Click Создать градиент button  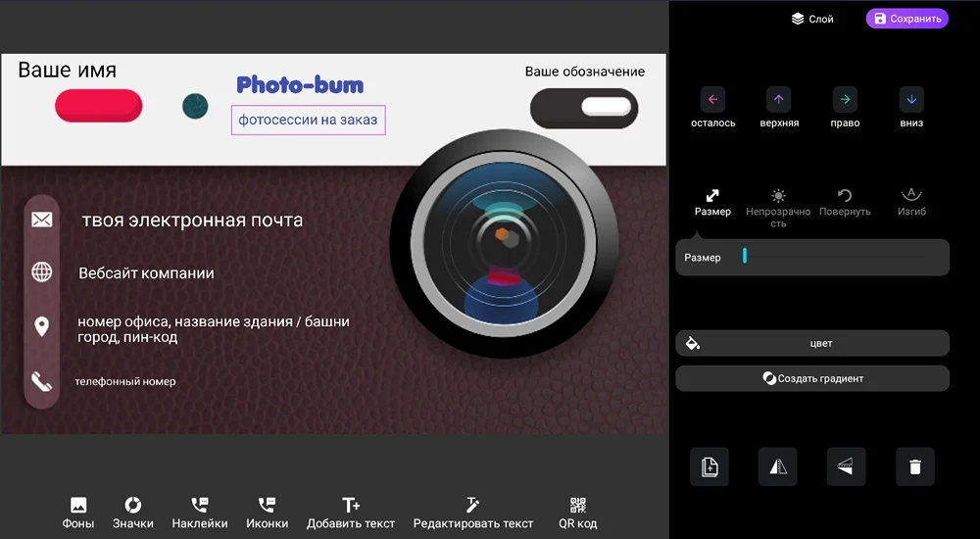tap(812, 378)
